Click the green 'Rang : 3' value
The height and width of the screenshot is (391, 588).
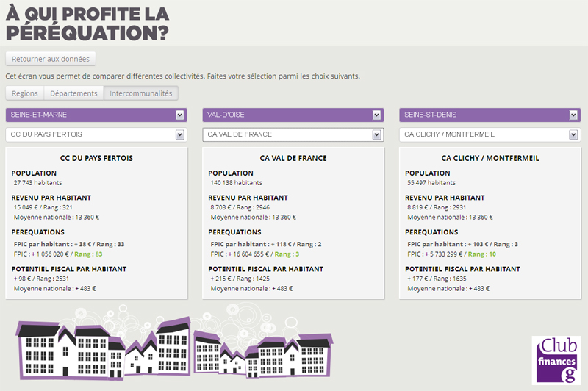288,254
